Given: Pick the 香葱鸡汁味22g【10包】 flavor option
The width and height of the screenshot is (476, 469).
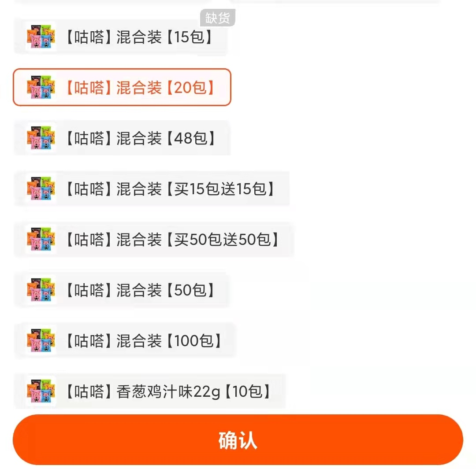Looking at the screenshot, I should tap(167, 391).
